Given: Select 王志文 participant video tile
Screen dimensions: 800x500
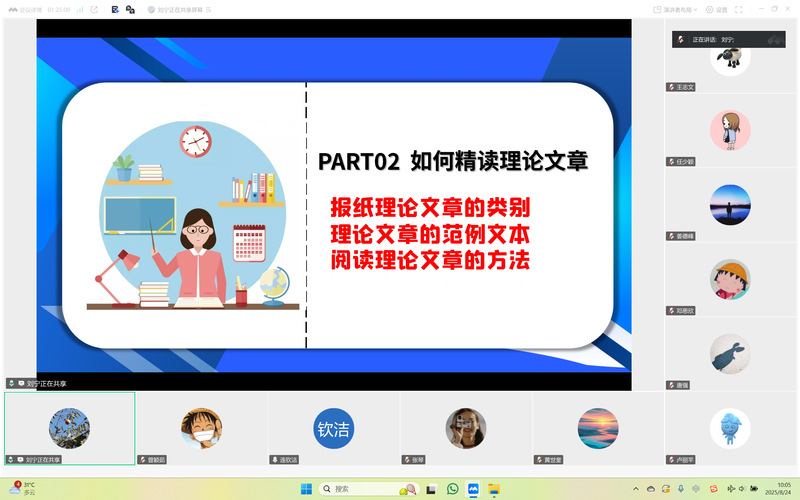Looking at the screenshot, I should (730, 58).
